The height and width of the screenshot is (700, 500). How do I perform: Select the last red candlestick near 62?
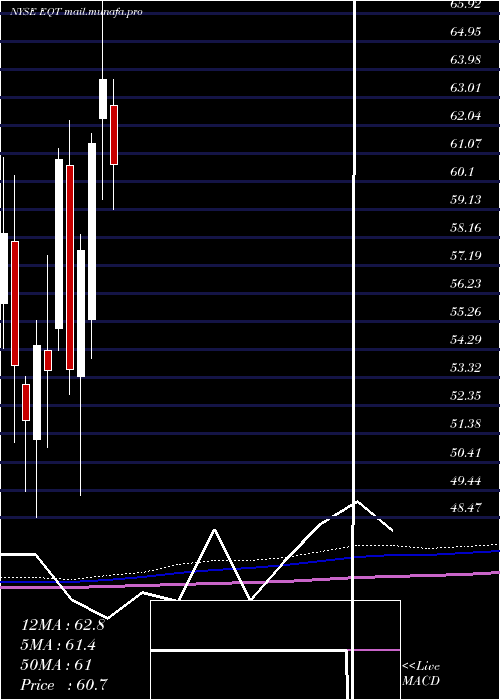point(114,135)
